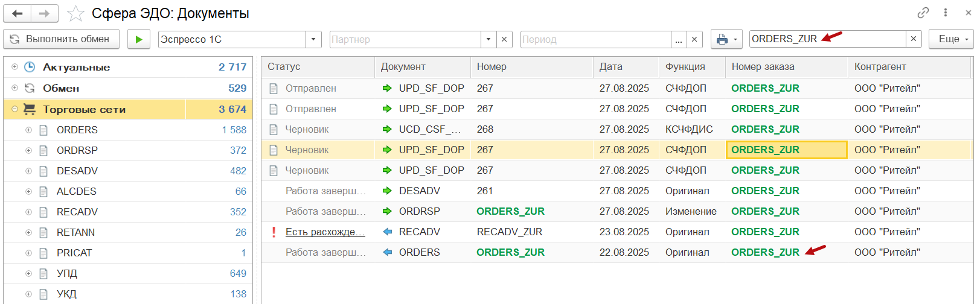
Task: Clear the Период field with X
Action: tap(694, 39)
